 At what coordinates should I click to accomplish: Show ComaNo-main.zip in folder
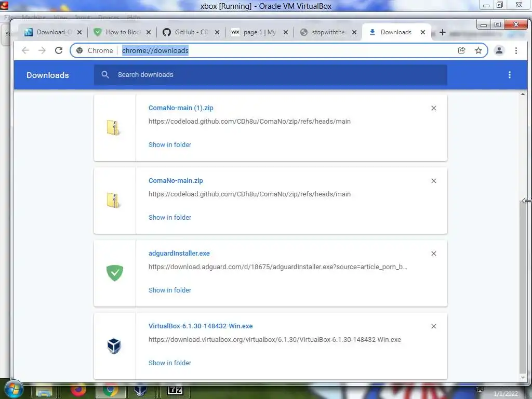(x=170, y=218)
